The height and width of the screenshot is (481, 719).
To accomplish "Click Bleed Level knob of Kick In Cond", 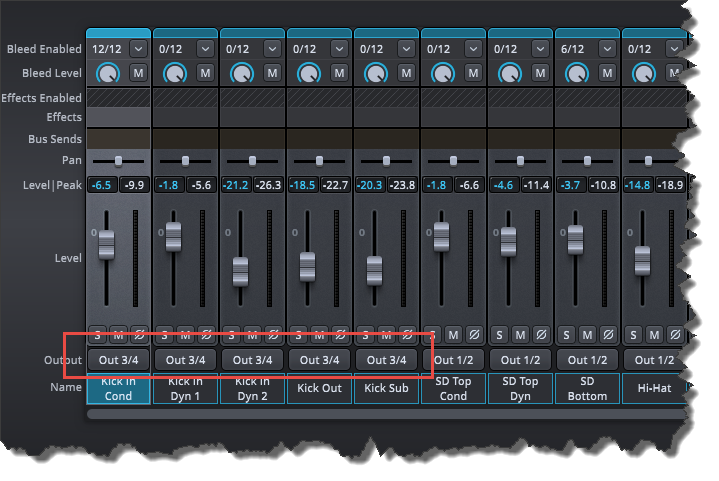I will [108, 72].
